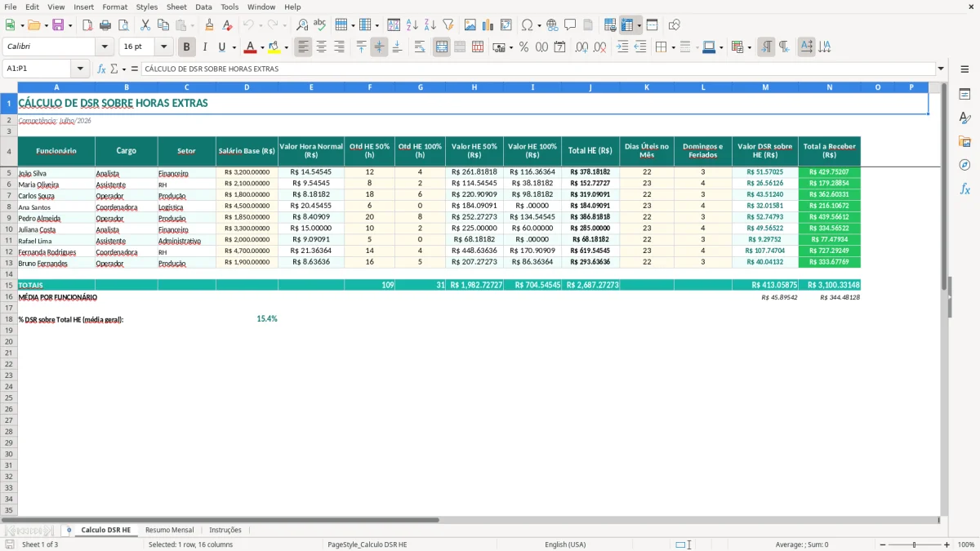Viewport: 980px width, 551px height.
Task: Click the 100% zoom level
Action: coord(966,544)
